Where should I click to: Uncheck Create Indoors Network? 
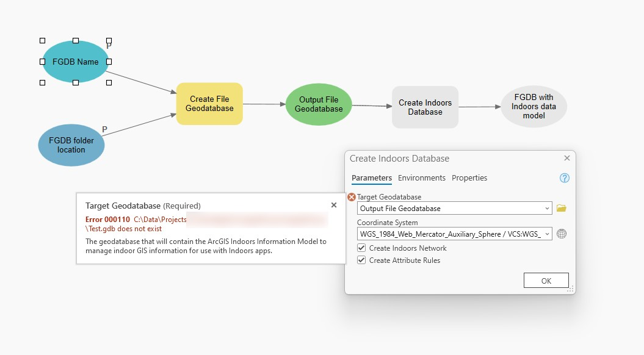[x=361, y=248]
